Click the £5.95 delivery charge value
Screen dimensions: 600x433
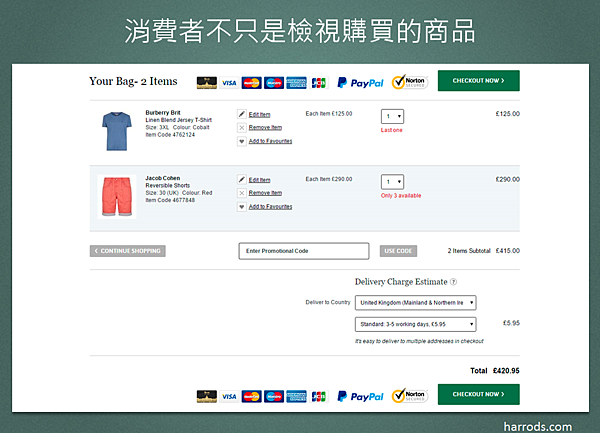[x=511, y=323]
